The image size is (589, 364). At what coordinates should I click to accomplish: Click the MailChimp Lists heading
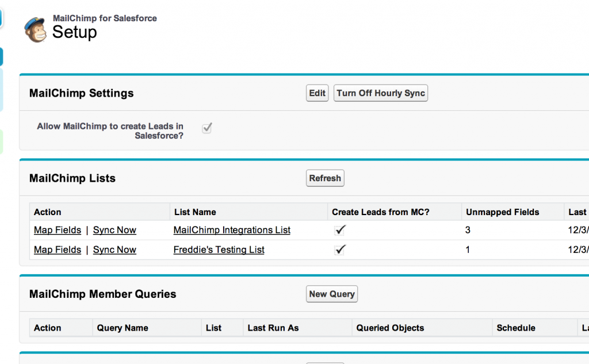point(72,178)
